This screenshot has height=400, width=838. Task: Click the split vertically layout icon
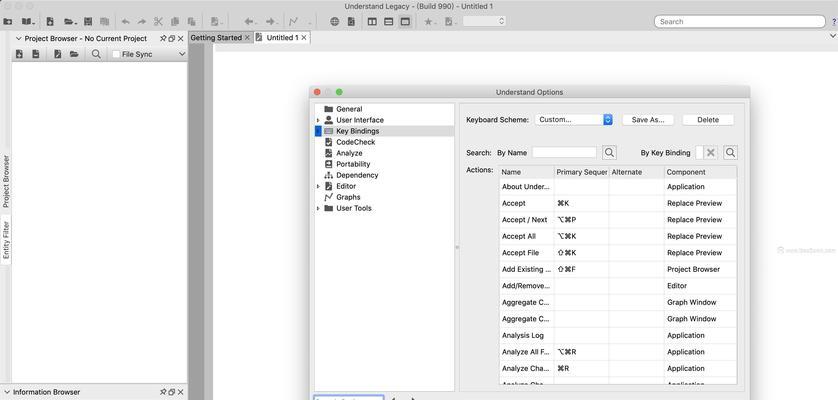point(372,22)
